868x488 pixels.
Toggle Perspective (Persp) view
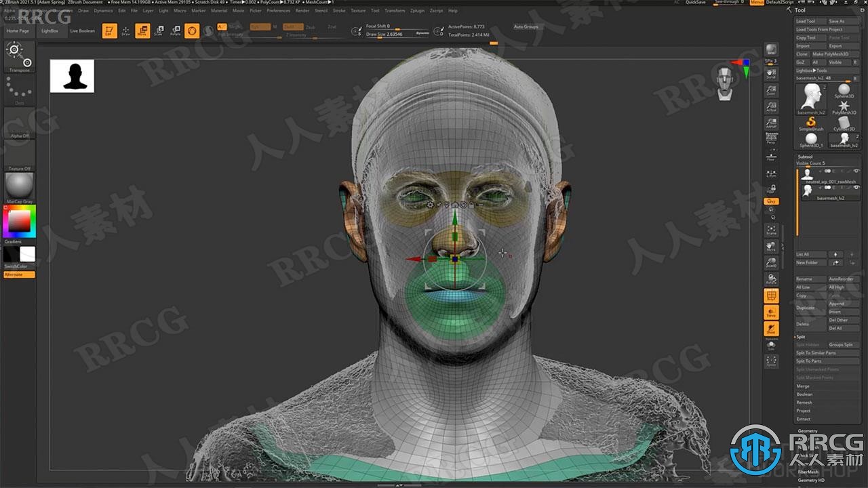pyautogui.click(x=771, y=138)
